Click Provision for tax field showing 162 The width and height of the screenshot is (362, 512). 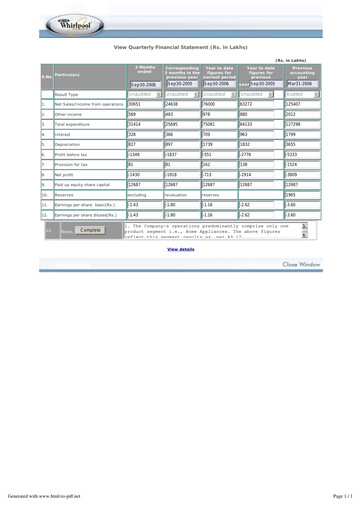tap(220, 165)
